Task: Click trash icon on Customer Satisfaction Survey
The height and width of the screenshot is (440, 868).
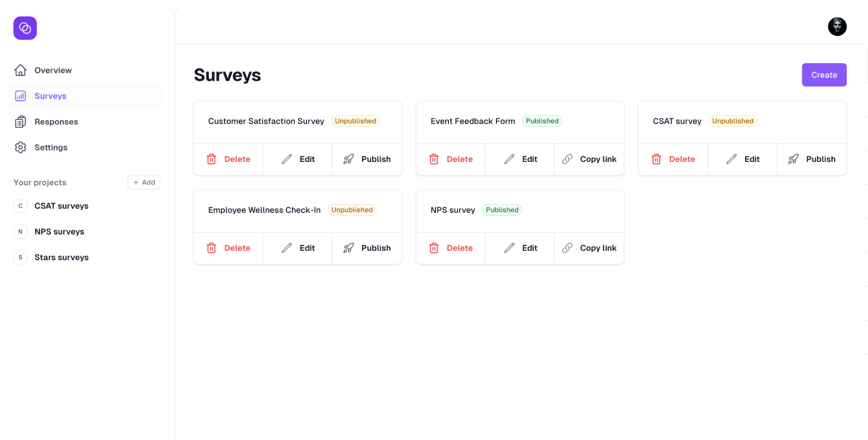Action: [x=211, y=159]
